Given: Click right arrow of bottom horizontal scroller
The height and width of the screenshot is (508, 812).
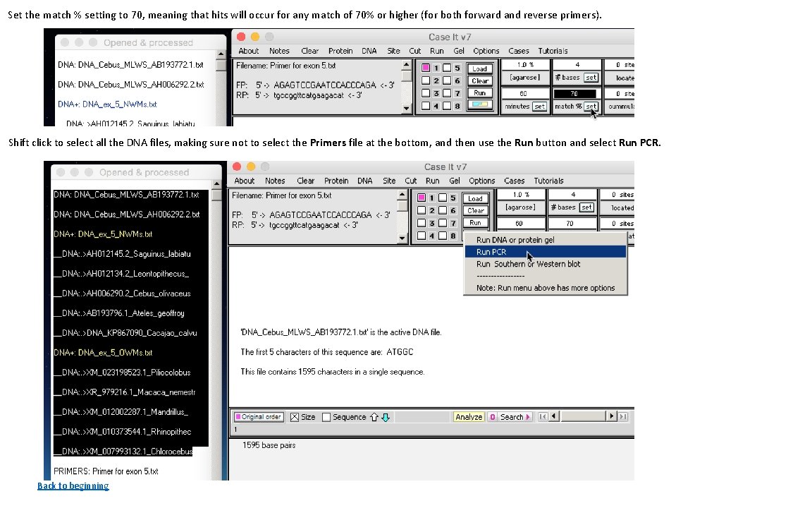Looking at the screenshot, I should click(x=612, y=416).
